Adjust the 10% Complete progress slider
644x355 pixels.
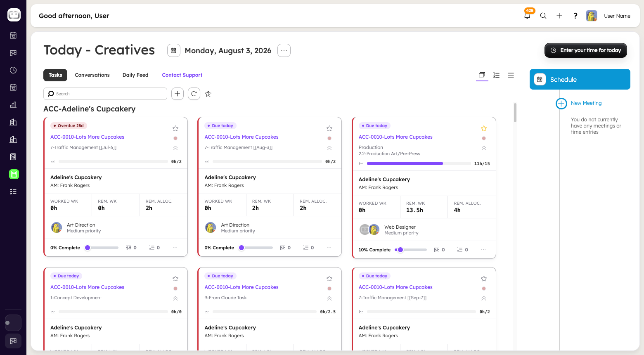coord(411,250)
